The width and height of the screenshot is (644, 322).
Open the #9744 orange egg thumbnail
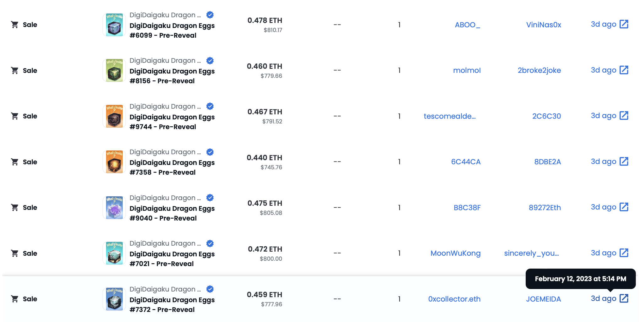coord(114,116)
